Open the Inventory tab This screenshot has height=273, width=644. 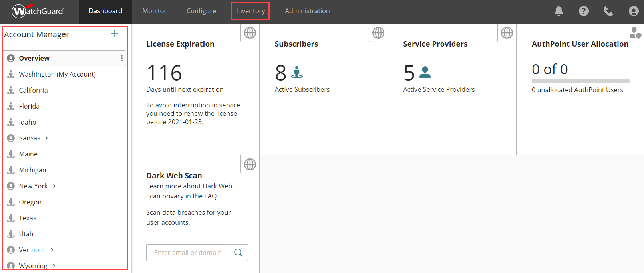250,11
